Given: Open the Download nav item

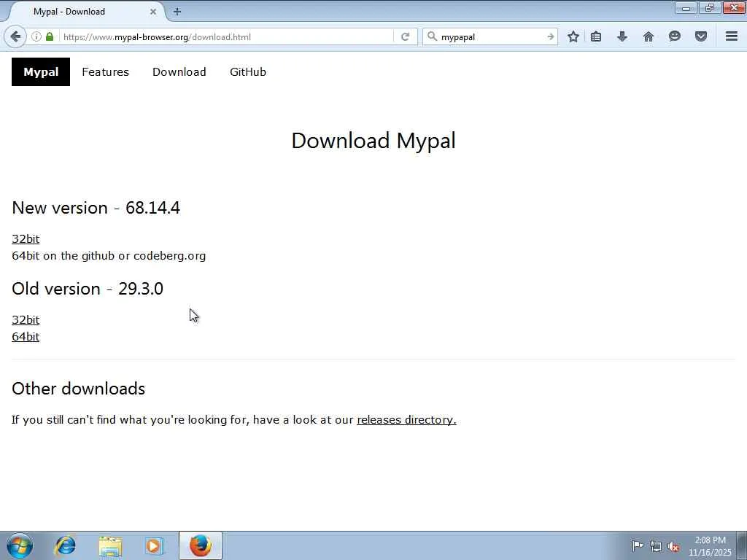Looking at the screenshot, I should [179, 72].
